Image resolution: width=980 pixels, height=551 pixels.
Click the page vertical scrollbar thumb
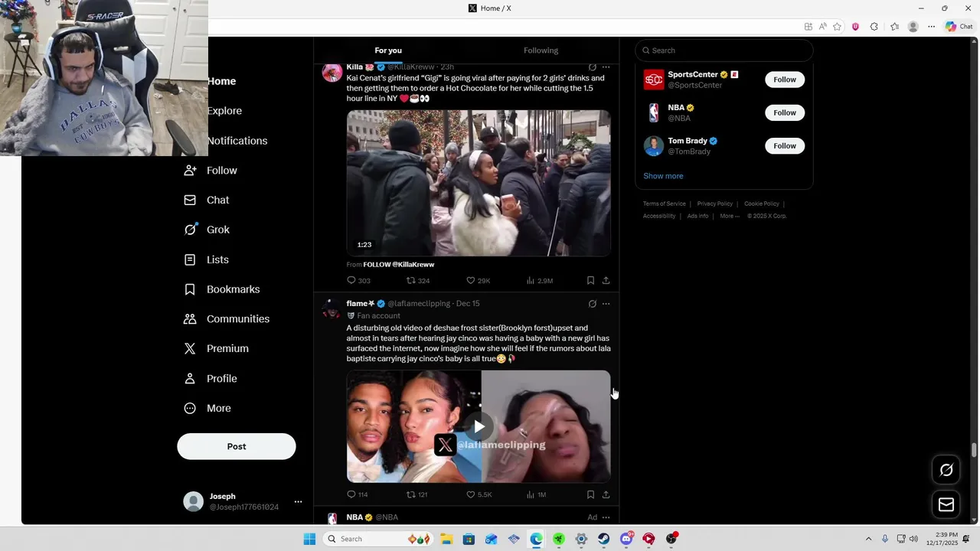(974, 450)
